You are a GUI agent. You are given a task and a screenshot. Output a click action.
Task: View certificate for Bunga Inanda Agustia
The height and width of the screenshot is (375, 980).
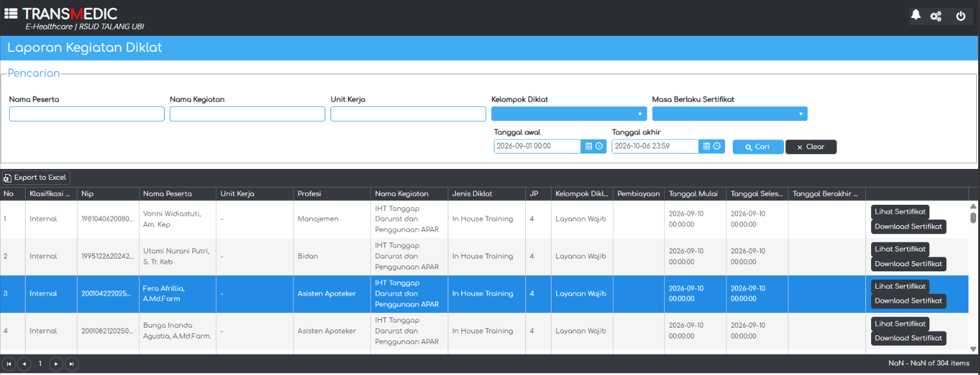[x=900, y=323]
